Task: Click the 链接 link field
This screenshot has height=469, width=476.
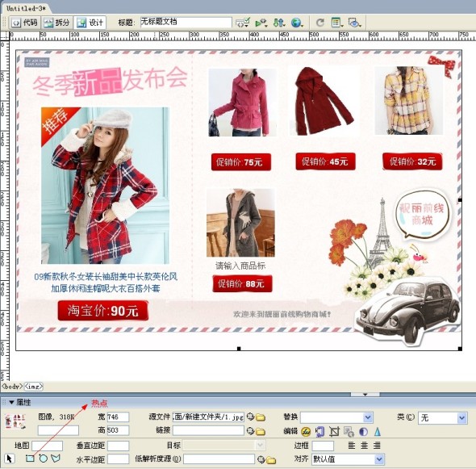Action: click(x=208, y=430)
